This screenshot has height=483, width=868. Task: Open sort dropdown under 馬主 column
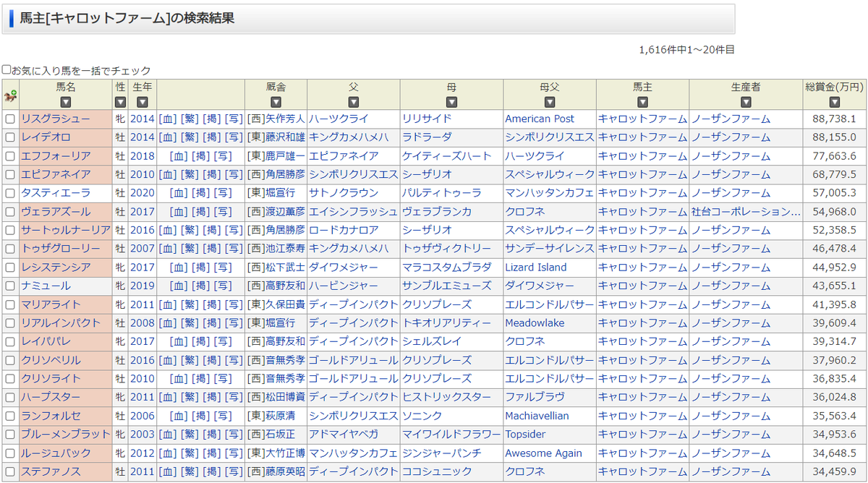[642, 102]
